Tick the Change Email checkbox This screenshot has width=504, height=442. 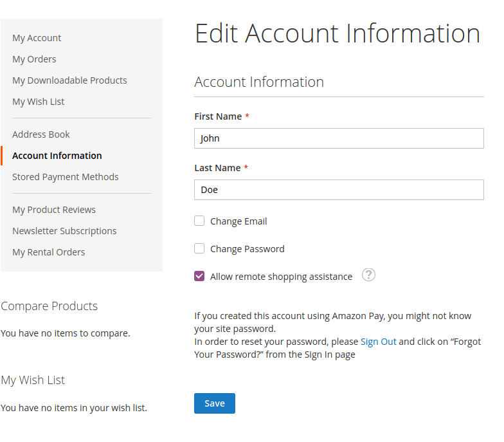click(199, 221)
